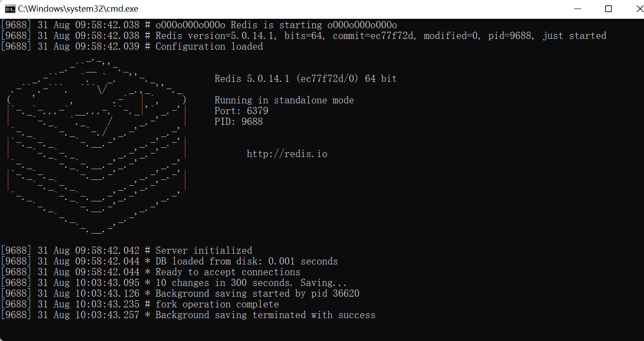The height and width of the screenshot is (341, 644).
Task: Maximize the command prompt window
Action: 608,9
